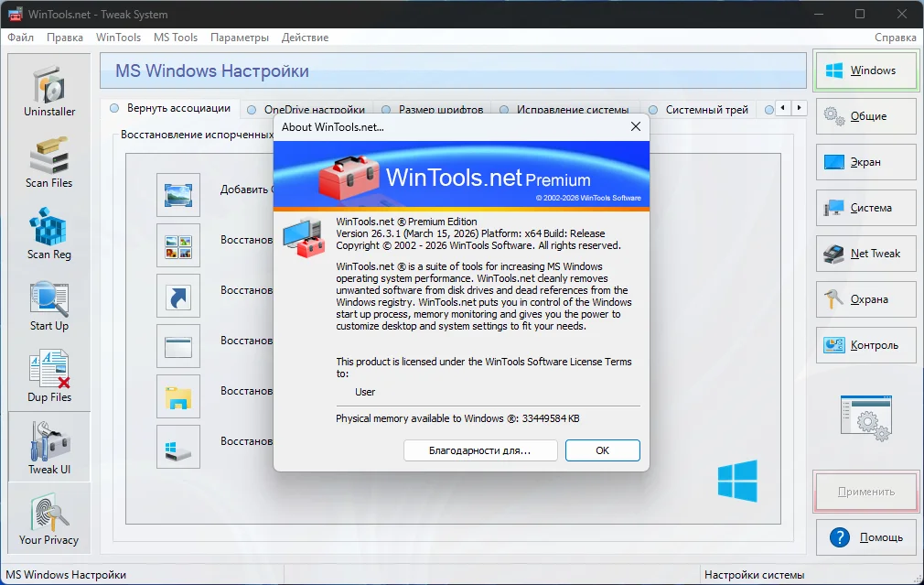
Task: Click the shortcut arrow restore icon
Action: point(177,296)
